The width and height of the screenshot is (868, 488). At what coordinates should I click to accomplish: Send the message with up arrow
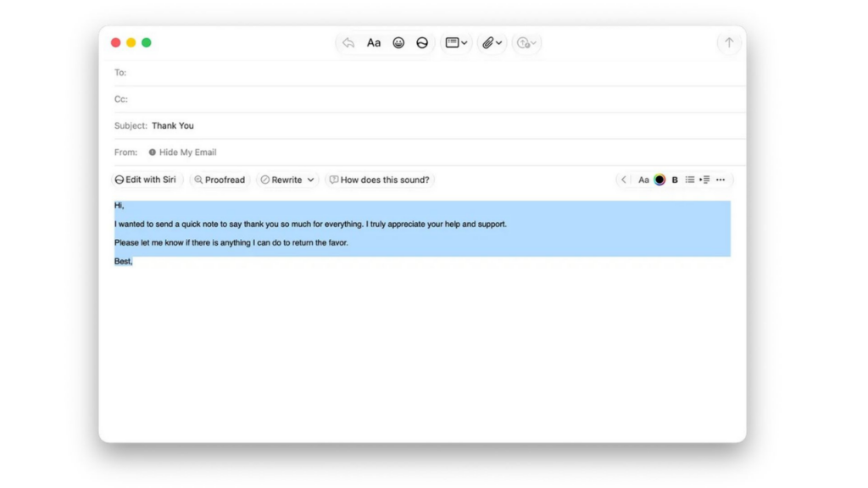[x=729, y=42]
